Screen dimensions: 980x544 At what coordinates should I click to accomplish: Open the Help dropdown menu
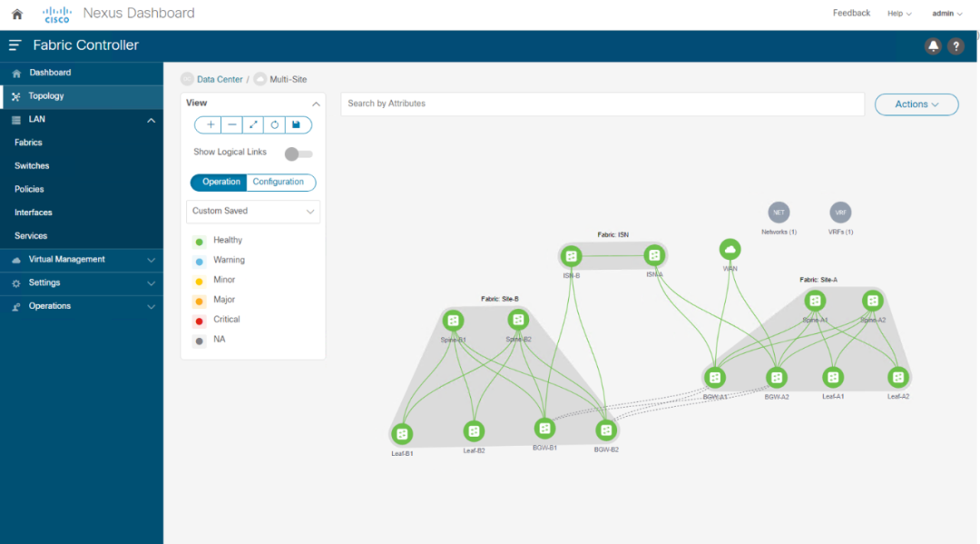(x=899, y=13)
